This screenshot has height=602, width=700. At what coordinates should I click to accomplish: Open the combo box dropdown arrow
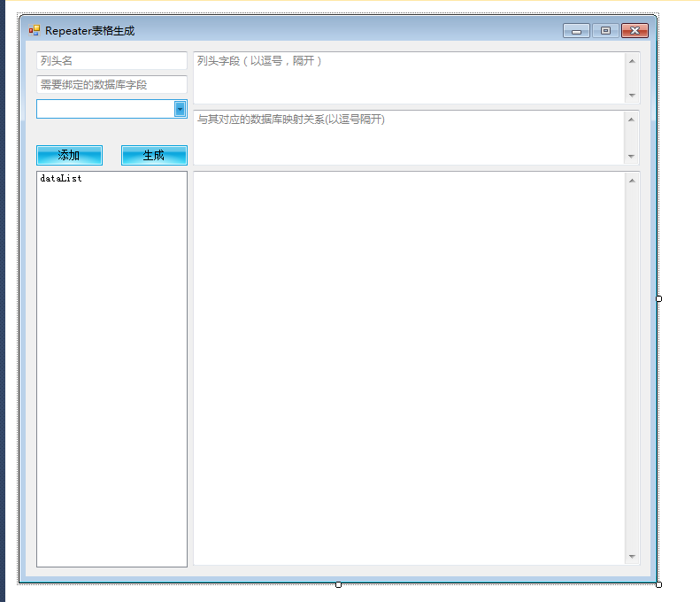pyautogui.click(x=180, y=109)
